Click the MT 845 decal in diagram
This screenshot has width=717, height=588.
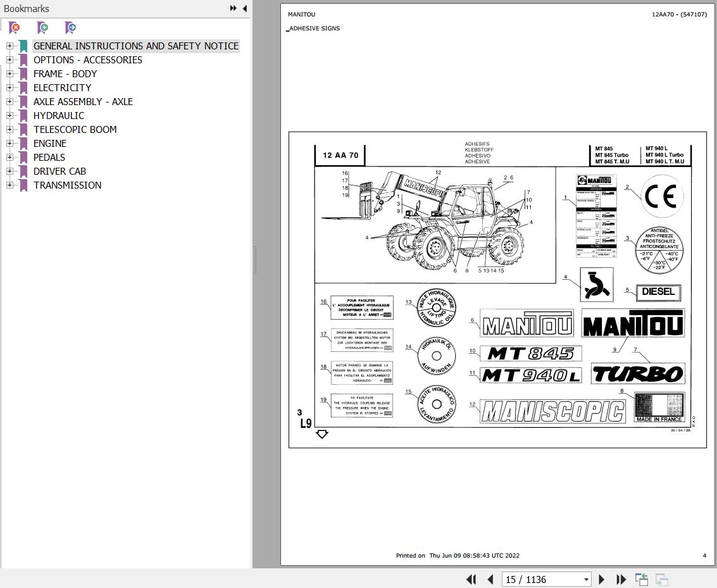click(530, 353)
